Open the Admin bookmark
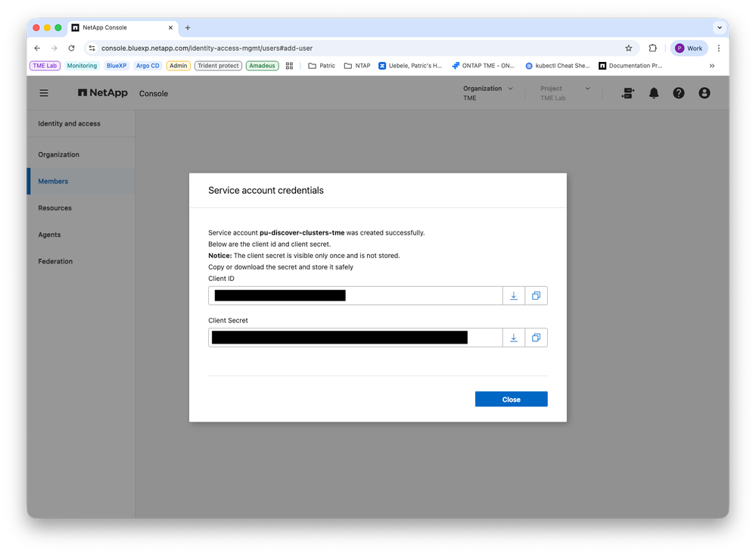Viewport: 756px width, 554px height. (x=178, y=66)
